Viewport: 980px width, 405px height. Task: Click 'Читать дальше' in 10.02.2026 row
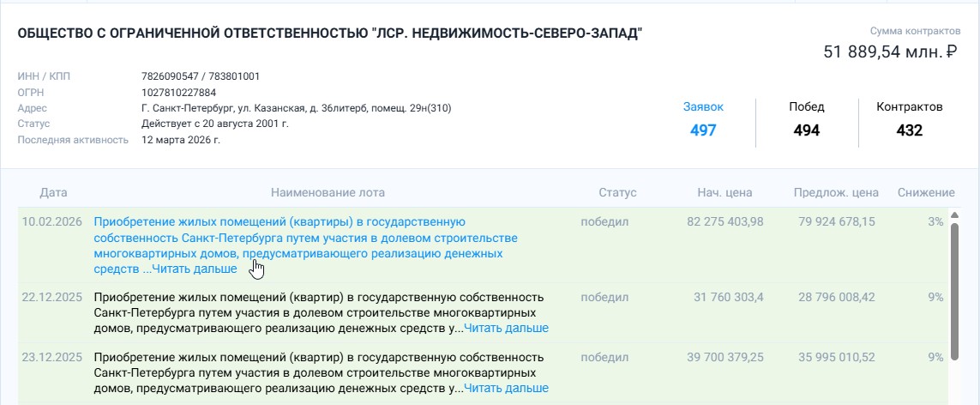pyautogui.click(x=195, y=269)
